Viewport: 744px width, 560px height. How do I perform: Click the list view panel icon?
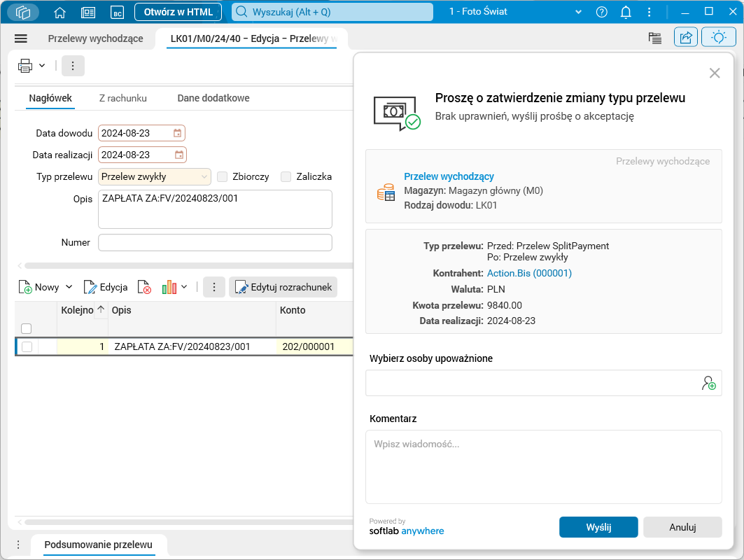tap(655, 38)
